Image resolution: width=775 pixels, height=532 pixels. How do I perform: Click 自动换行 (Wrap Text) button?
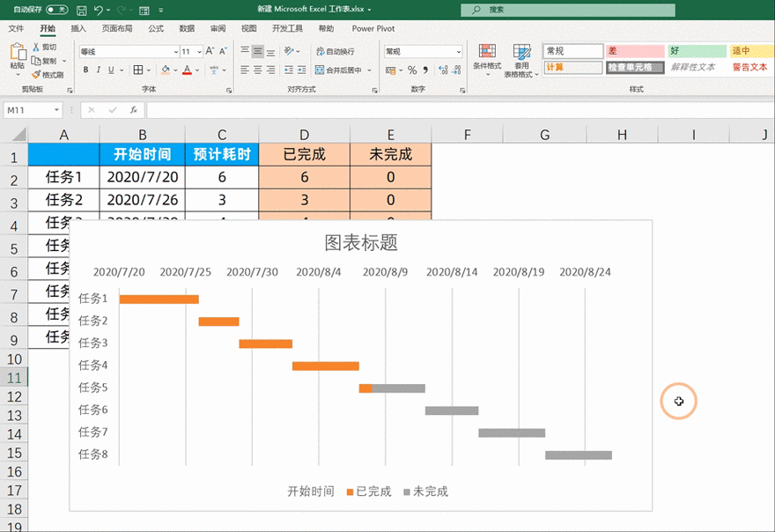click(335, 52)
